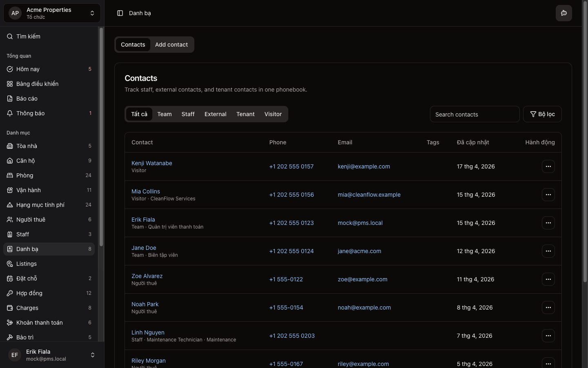The image size is (588, 368).
Task: Open Đặt chỗ calendar icon
Action: [10, 278]
